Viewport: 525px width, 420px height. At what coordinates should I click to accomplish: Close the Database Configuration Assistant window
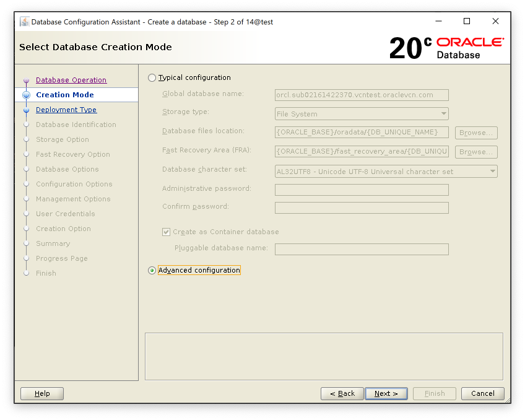click(x=495, y=22)
